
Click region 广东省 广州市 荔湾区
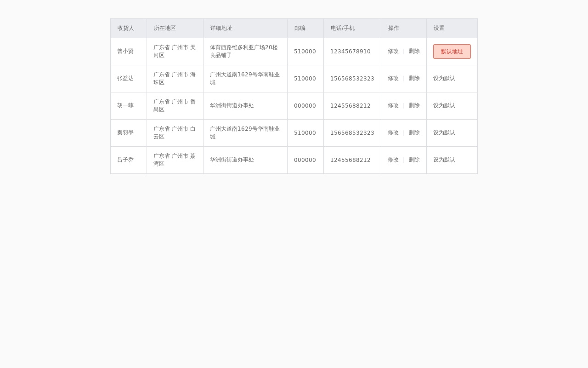tap(175, 160)
